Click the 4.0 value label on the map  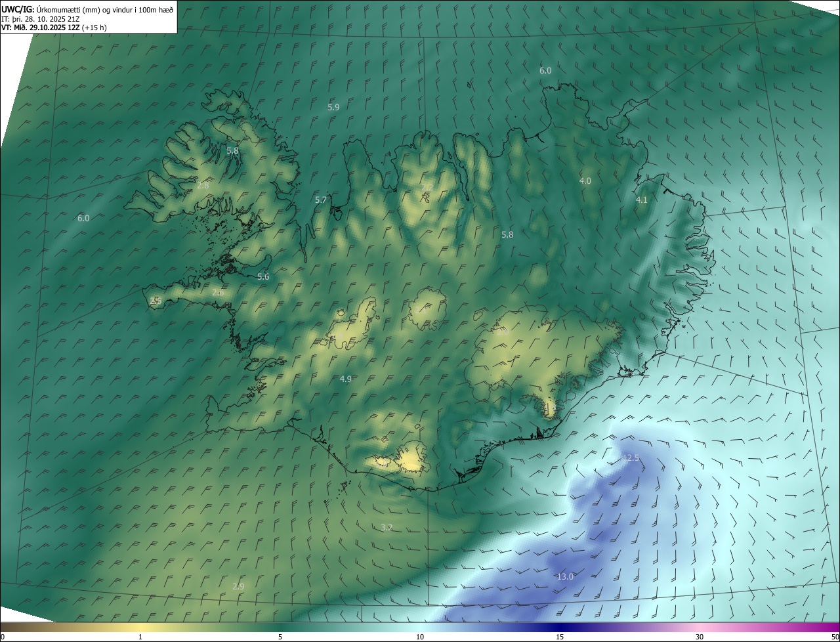pos(585,181)
